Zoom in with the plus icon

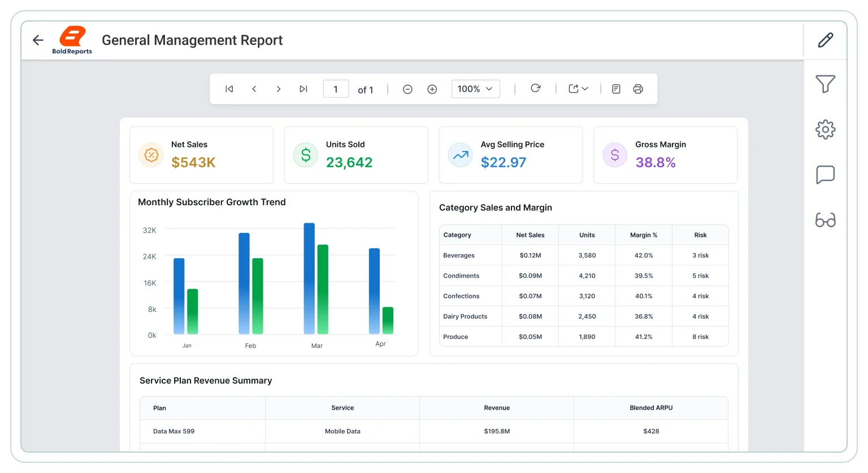tap(432, 89)
